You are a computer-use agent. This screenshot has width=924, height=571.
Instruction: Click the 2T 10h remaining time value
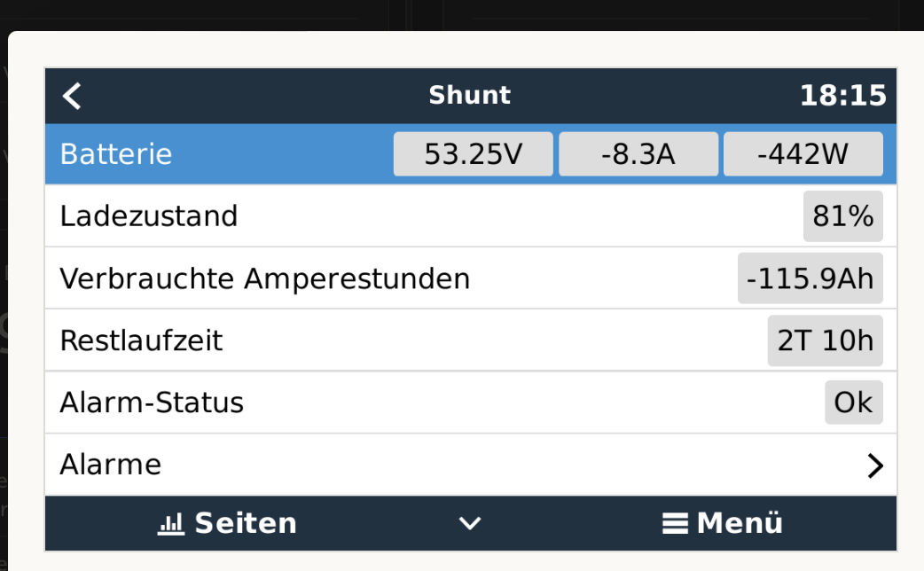825,340
